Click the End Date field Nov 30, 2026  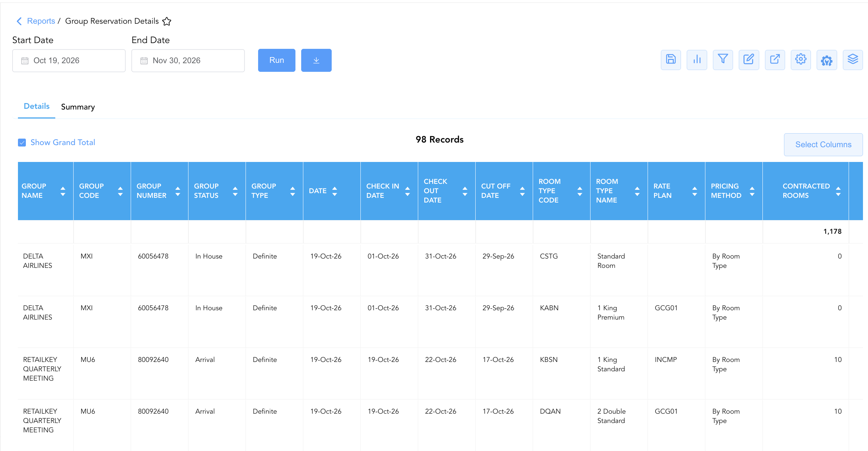(x=188, y=61)
